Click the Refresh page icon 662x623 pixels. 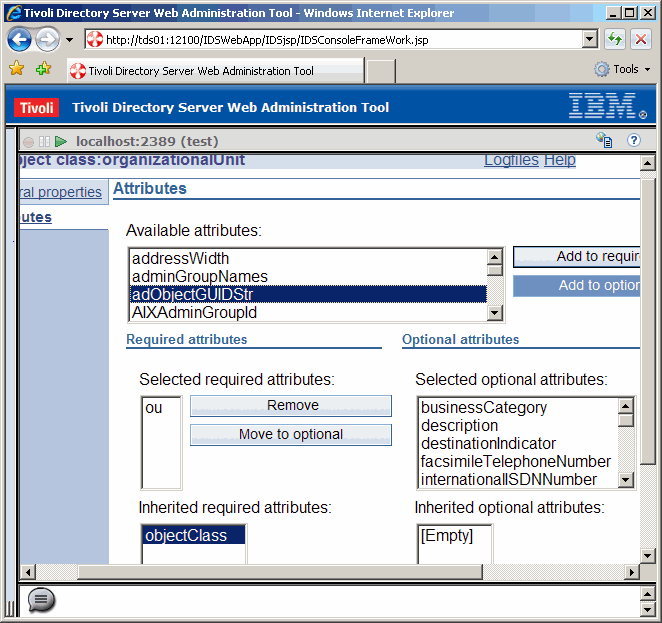coord(615,40)
